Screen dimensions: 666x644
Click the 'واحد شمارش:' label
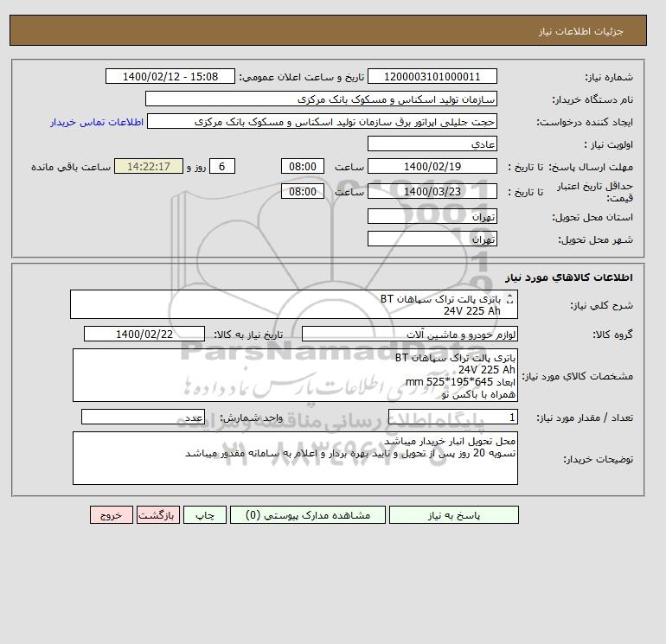click(251, 418)
